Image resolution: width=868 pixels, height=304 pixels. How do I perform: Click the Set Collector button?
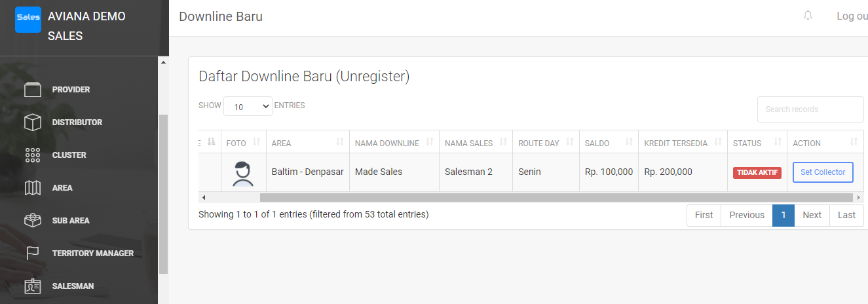(823, 172)
